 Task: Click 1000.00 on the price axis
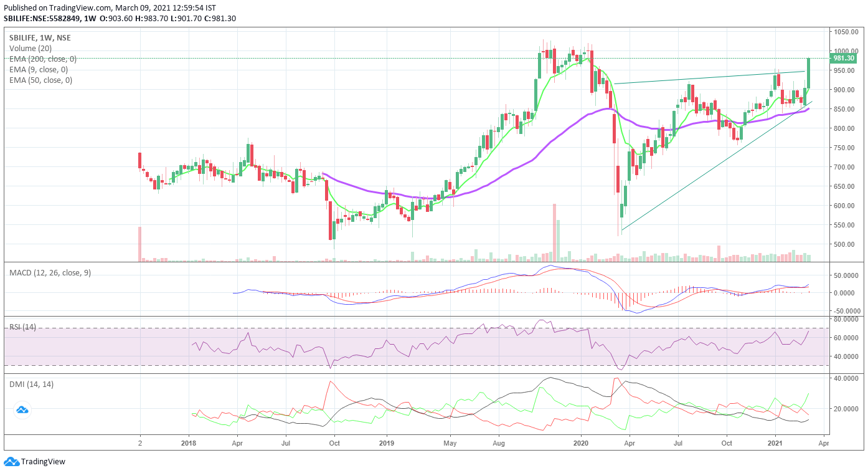(x=845, y=51)
